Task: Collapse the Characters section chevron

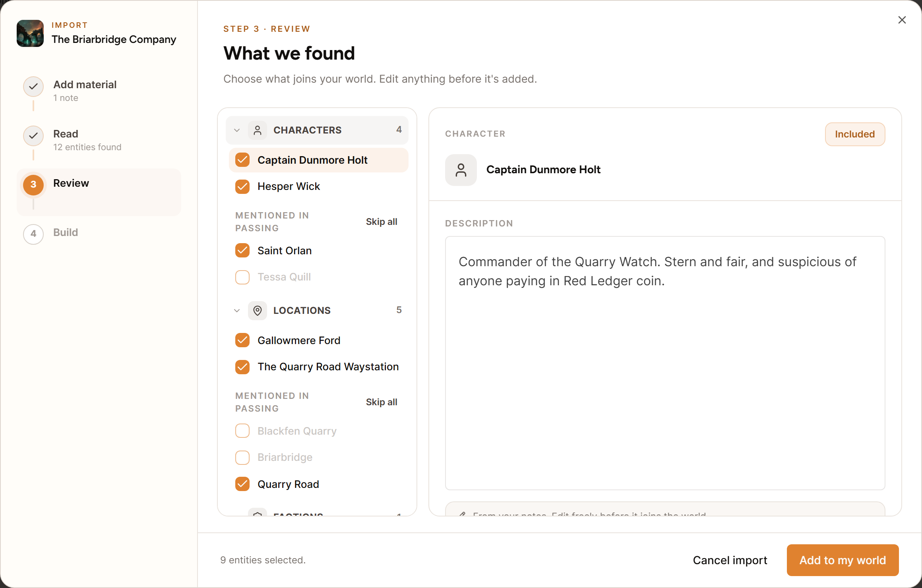Action: tap(237, 130)
